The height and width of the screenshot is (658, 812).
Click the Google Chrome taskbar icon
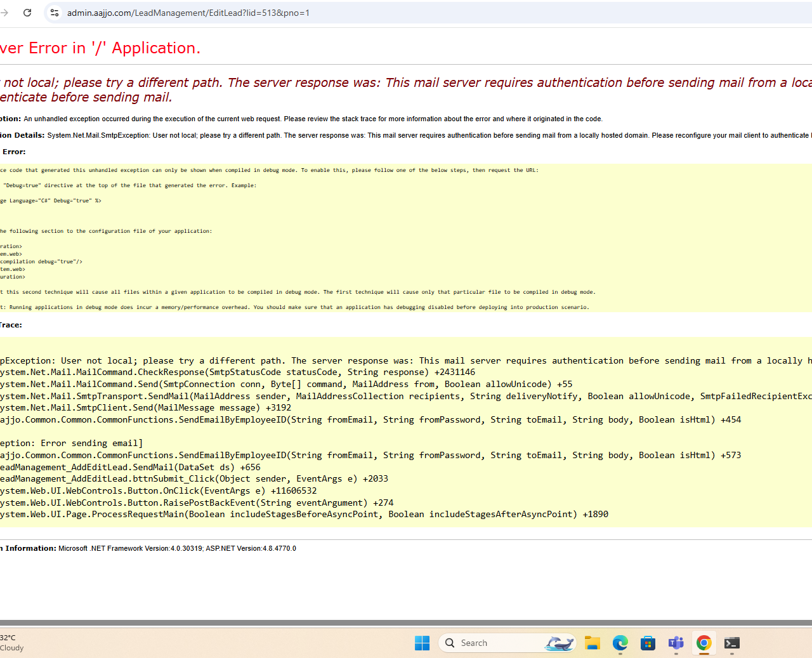point(704,643)
